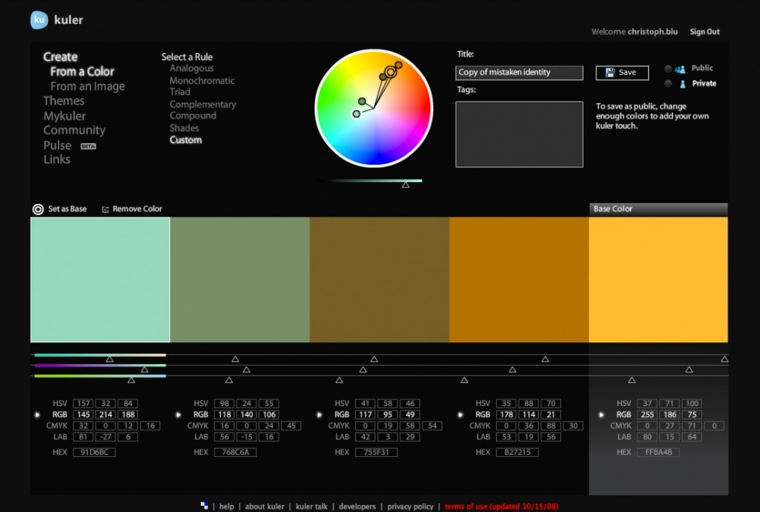Click the mint green marker on color wheel

[356, 113]
